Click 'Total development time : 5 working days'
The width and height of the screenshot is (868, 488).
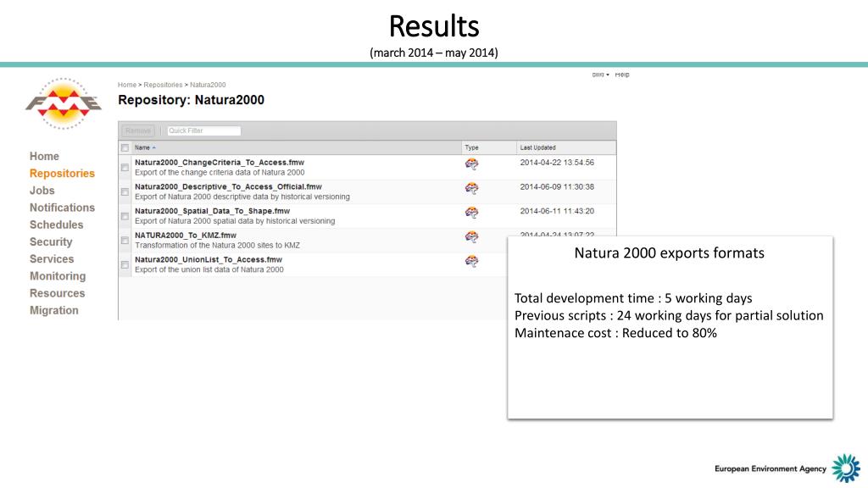point(633,298)
